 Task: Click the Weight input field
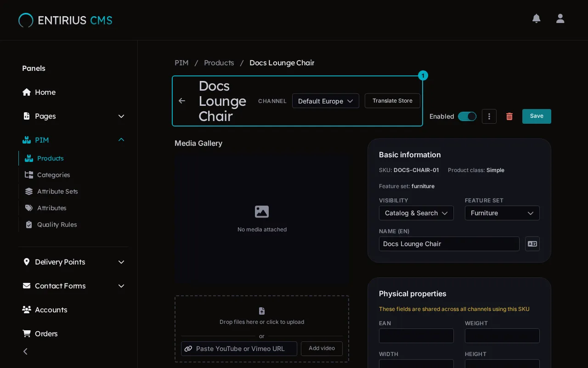(502, 336)
